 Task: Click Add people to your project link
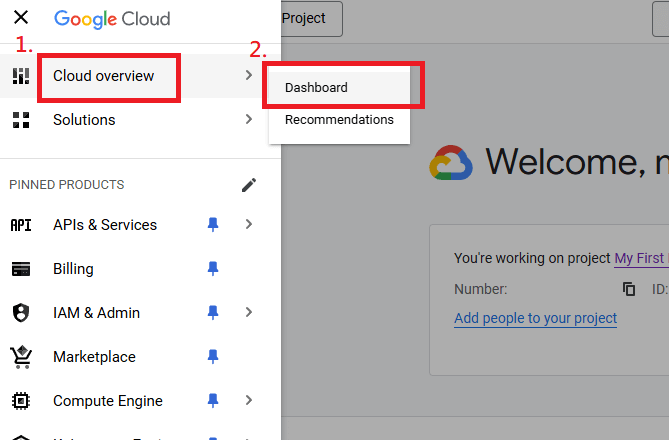coord(535,318)
